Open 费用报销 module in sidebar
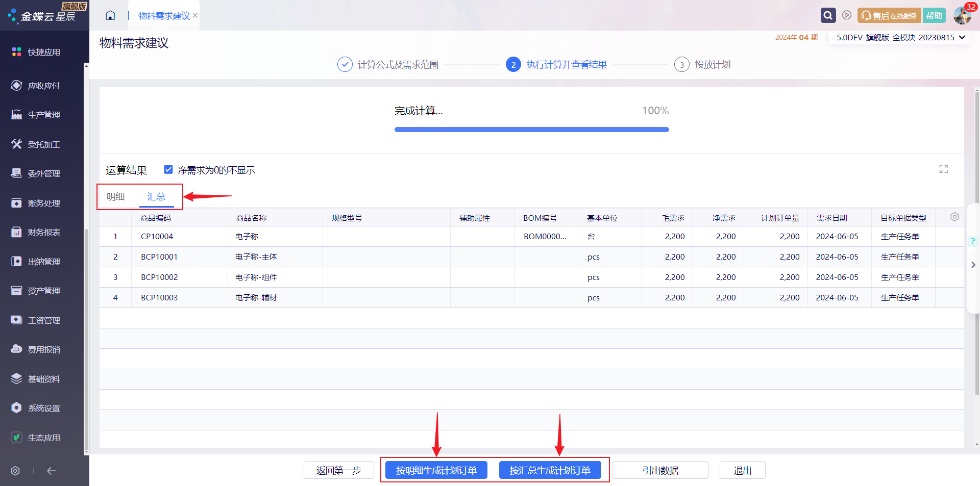 pyautogui.click(x=36, y=349)
